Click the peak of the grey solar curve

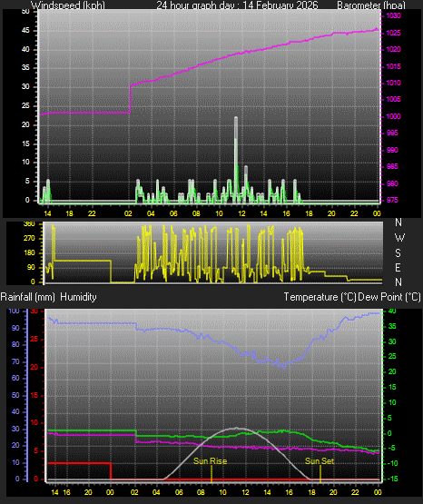[x=236, y=429]
